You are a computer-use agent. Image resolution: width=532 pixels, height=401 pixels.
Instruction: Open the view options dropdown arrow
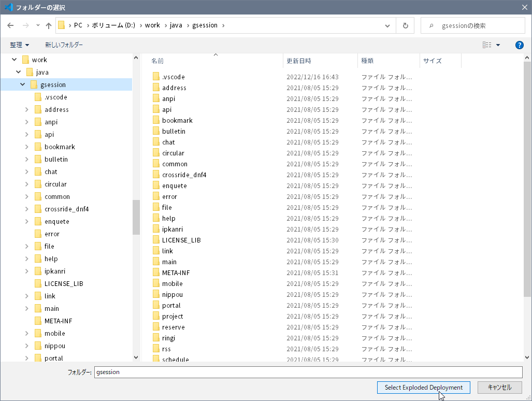(498, 45)
